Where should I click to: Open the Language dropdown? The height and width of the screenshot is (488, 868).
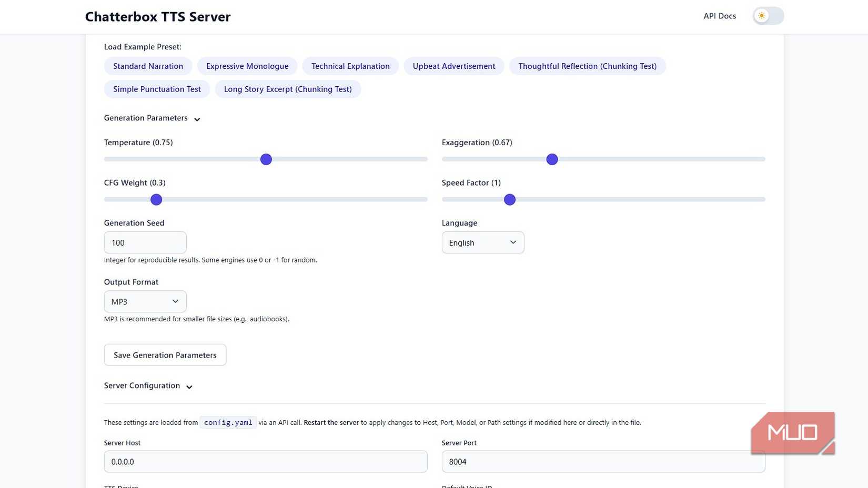pyautogui.click(x=482, y=242)
